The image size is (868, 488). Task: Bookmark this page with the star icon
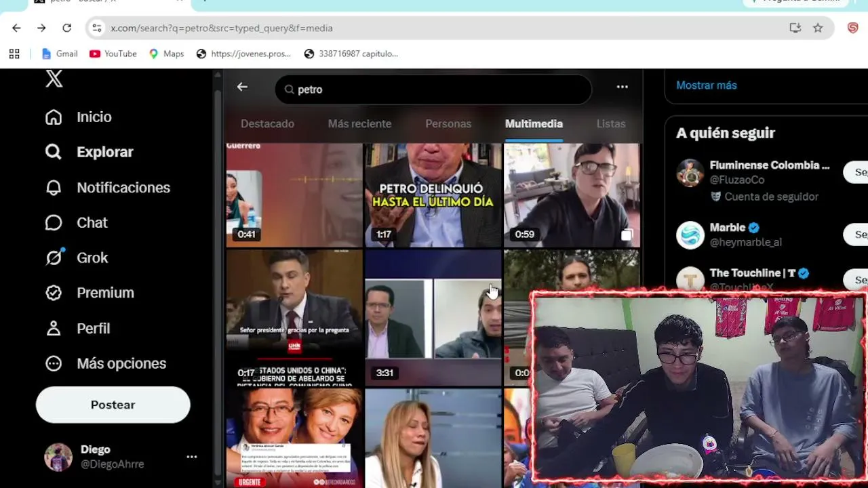(x=818, y=28)
